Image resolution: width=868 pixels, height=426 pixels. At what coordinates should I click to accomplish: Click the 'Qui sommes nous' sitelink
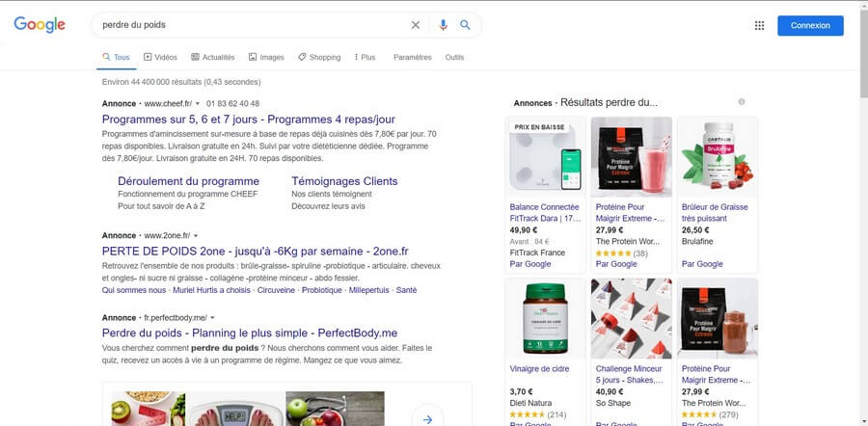coord(134,290)
